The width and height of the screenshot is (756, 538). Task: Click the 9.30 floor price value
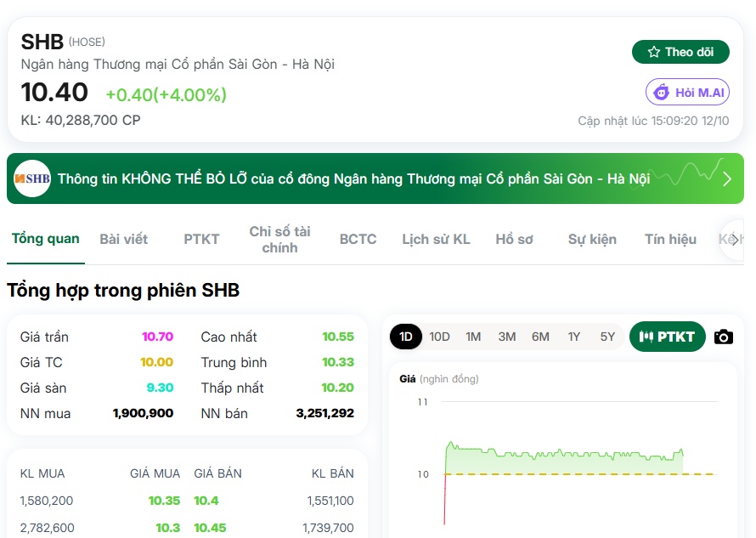point(160,388)
